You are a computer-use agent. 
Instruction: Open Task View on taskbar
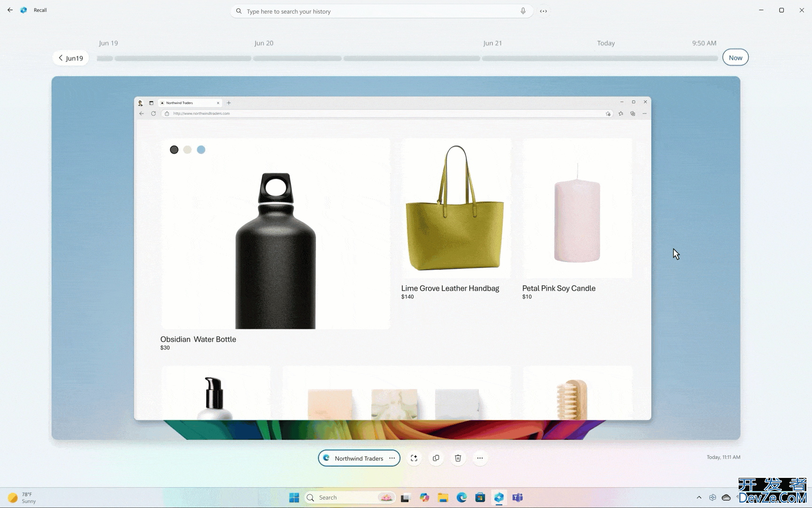point(405,498)
